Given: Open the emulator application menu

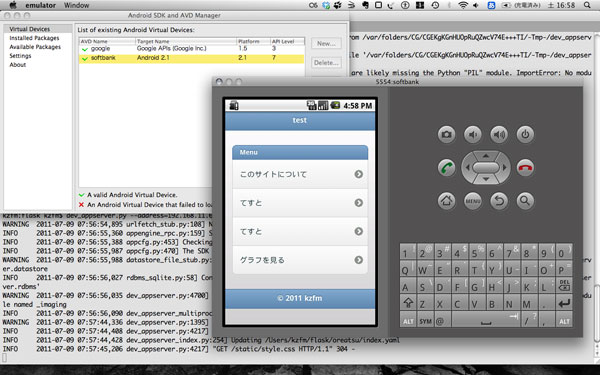Looking at the screenshot, I should tap(41, 5).
